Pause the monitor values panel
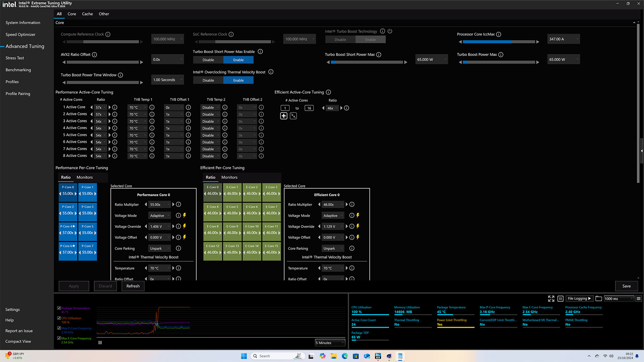644x362 pixels. pos(560,299)
